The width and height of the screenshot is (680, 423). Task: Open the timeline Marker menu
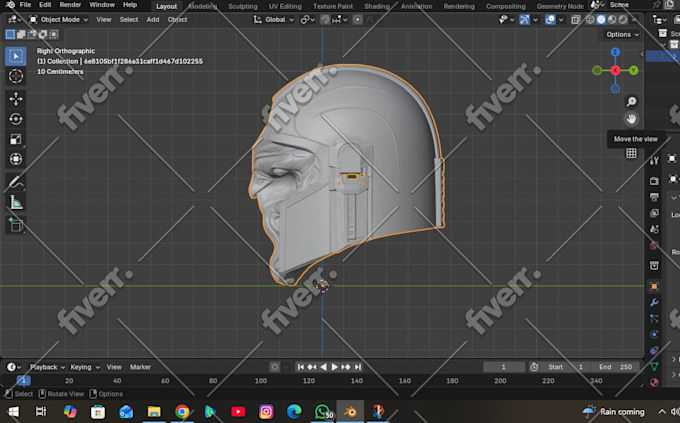[x=141, y=367]
